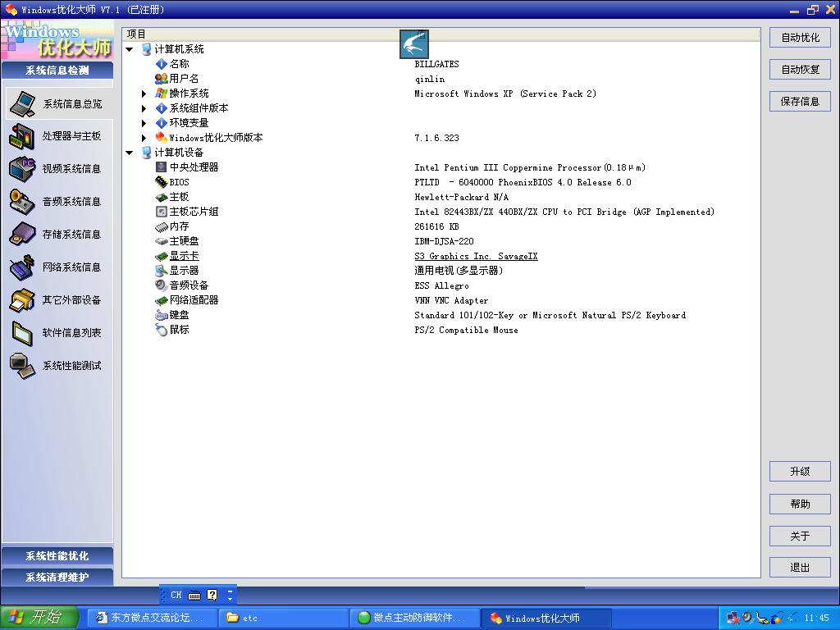Click the 主硬盘 hard disk icon
This screenshot has height=630, width=840.
point(161,241)
